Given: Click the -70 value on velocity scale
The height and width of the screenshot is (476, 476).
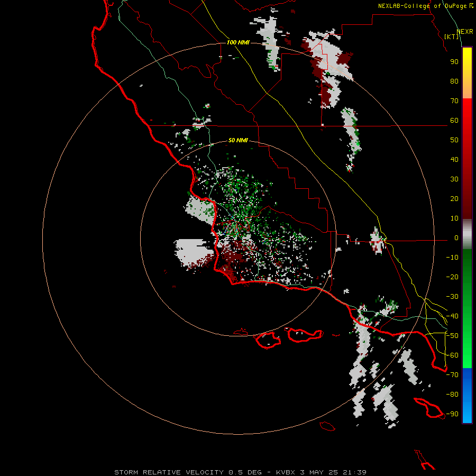Looking at the screenshot, I should [x=452, y=375].
